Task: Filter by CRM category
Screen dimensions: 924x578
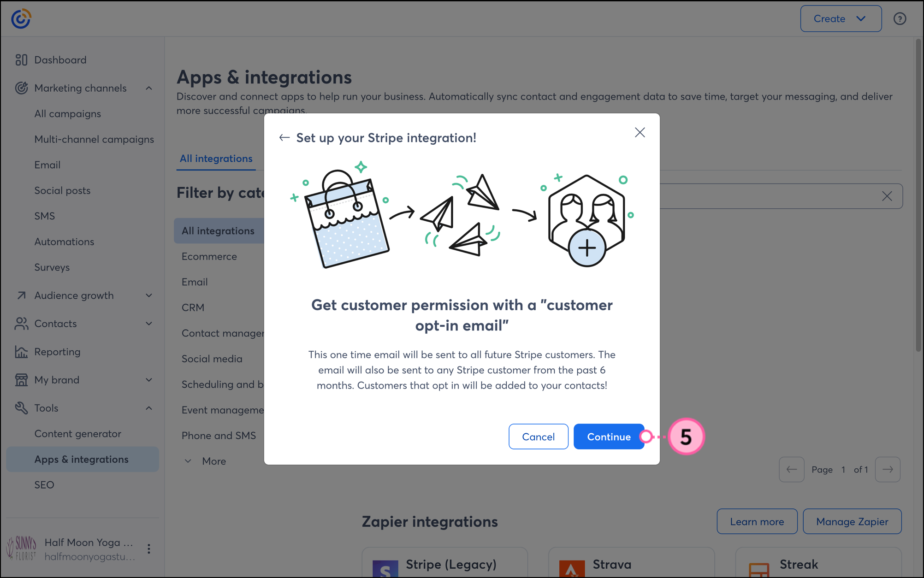Action: [193, 307]
